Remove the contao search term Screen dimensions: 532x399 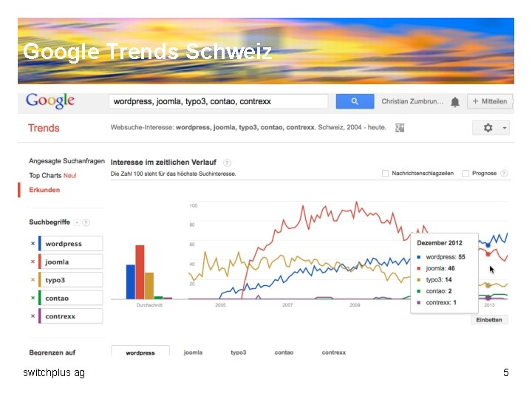pos(33,298)
